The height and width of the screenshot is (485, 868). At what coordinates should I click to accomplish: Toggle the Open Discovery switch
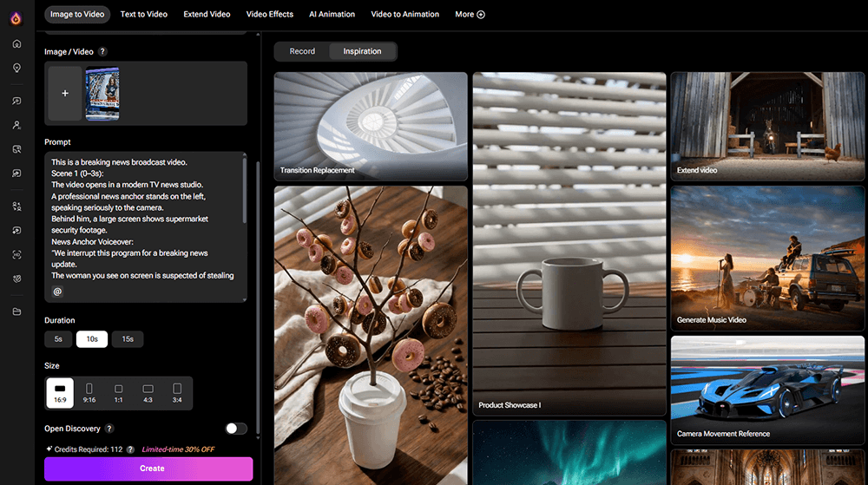235,429
